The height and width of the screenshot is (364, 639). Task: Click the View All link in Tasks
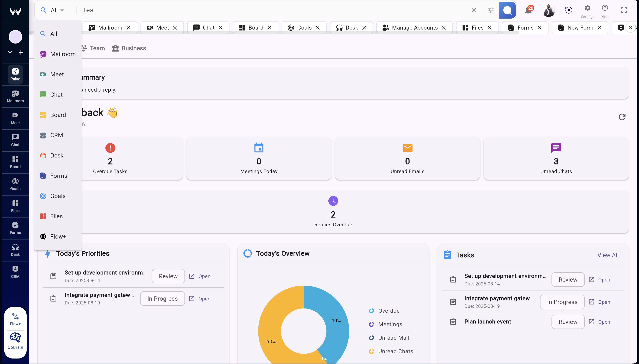(x=608, y=255)
